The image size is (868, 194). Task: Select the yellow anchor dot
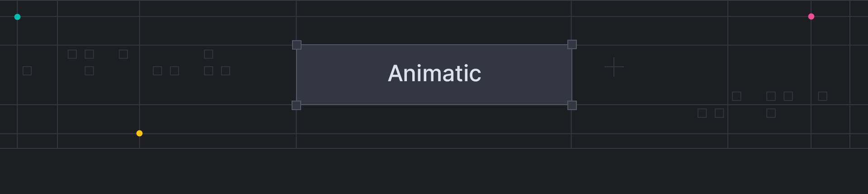[139, 133]
